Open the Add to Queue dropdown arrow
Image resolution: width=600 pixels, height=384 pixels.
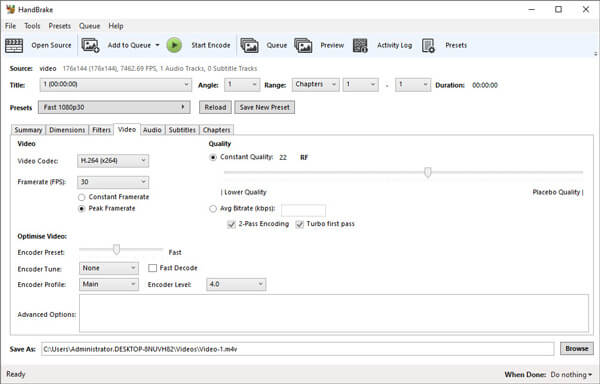coord(157,45)
